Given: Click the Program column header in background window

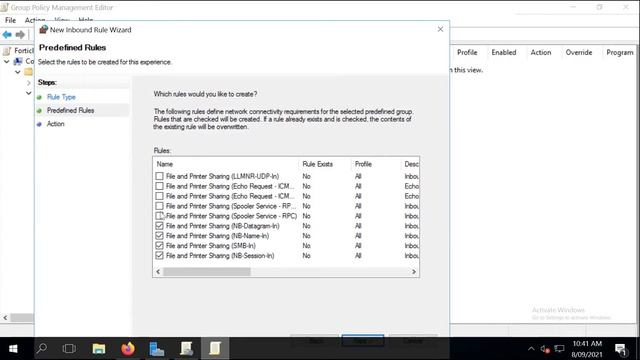Looking at the screenshot, I should click(620, 52).
